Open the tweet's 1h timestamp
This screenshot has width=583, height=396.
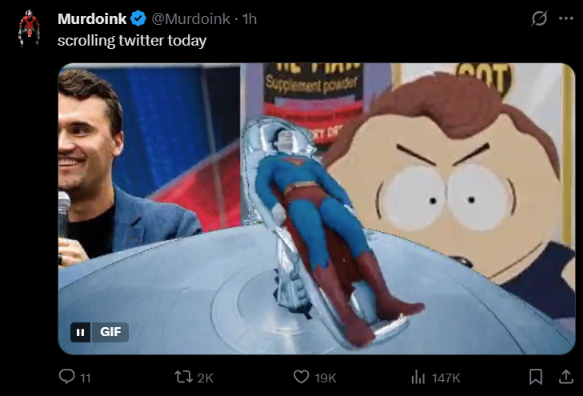(249, 19)
